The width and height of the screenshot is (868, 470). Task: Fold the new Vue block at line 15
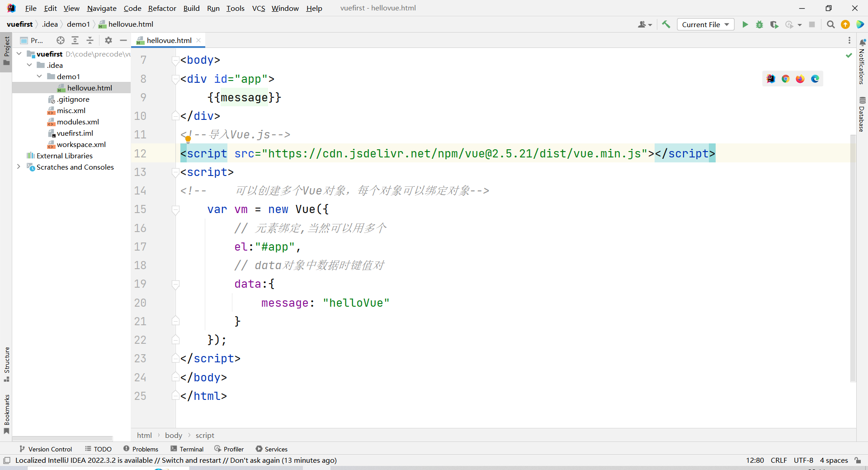click(x=175, y=209)
